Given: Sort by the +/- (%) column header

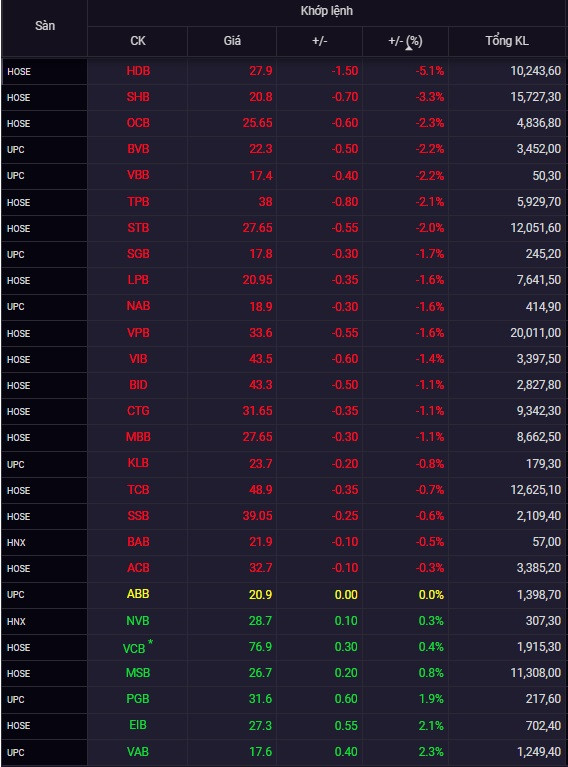Looking at the screenshot, I should click(405, 41).
